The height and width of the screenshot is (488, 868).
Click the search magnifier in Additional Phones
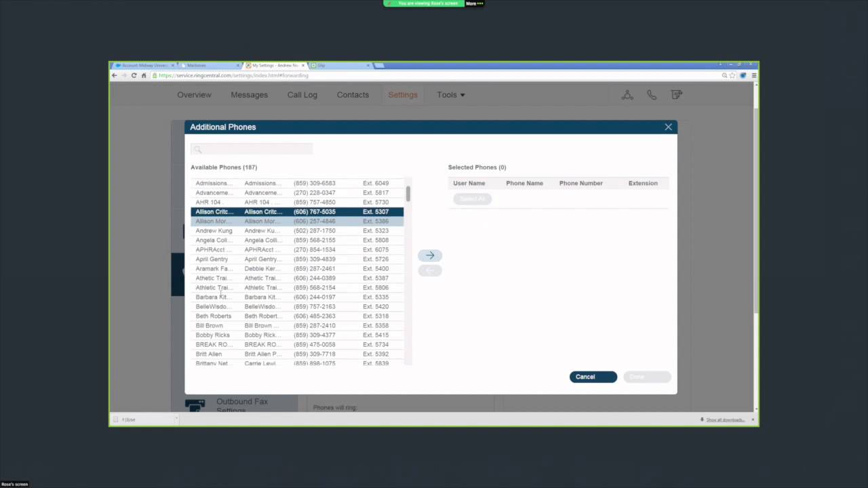[x=197, y=149]
